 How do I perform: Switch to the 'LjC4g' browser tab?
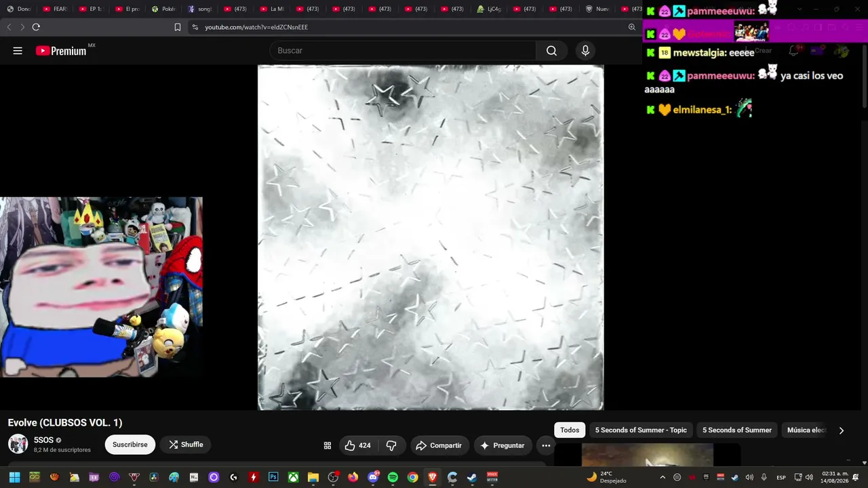pyautogui.click(x=490, y=9)
